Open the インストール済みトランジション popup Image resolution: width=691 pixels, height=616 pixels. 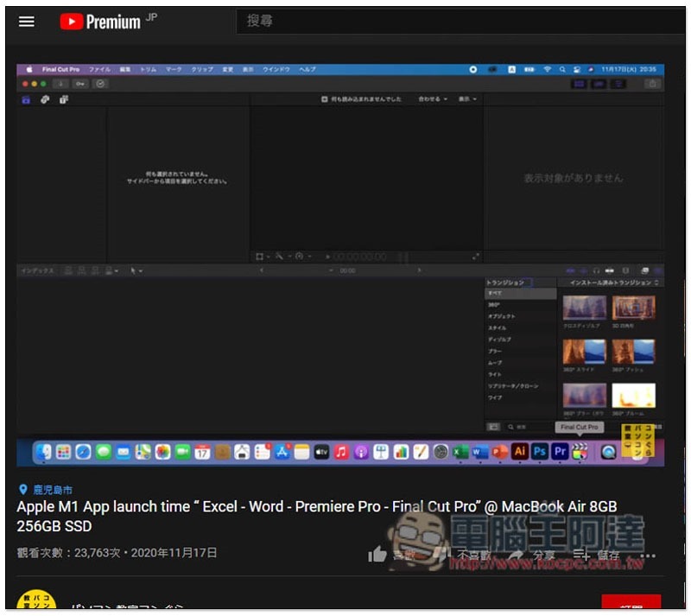[x=614, y=283]
